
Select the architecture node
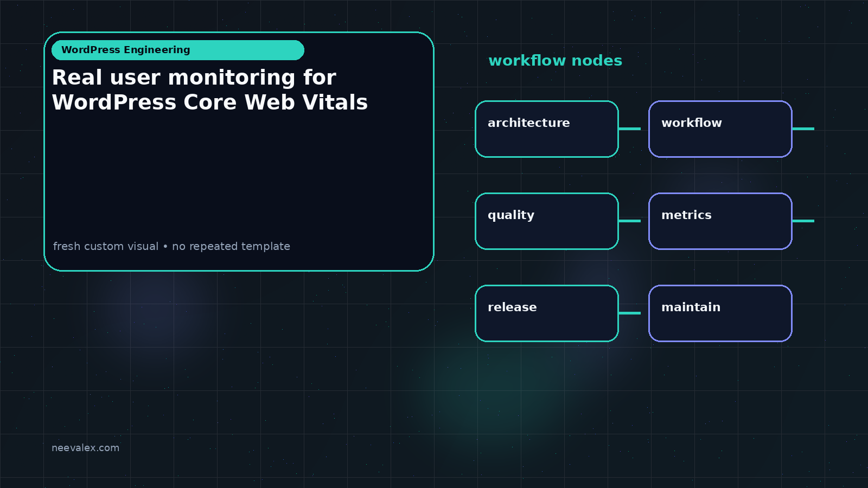(547, 129)
